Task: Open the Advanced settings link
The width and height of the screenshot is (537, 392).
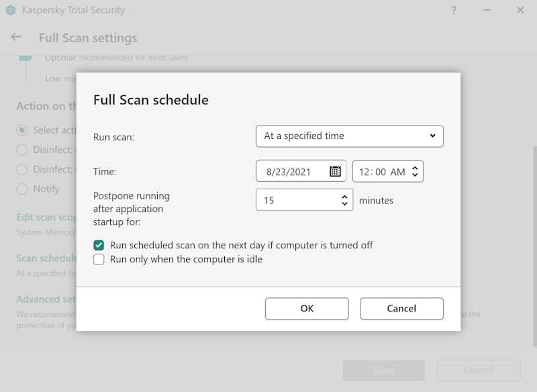Action: tap(46, 299)
